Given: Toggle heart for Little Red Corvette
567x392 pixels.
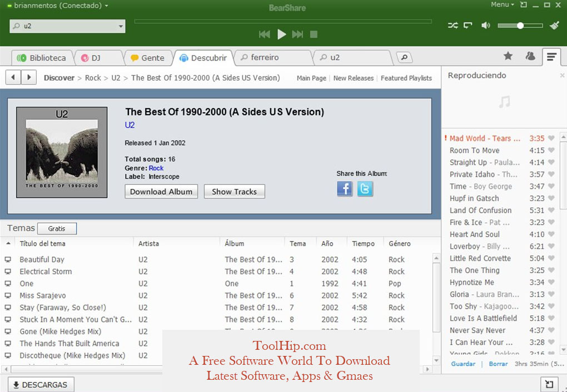Looking at the screenshot, I should click(551, 258).
